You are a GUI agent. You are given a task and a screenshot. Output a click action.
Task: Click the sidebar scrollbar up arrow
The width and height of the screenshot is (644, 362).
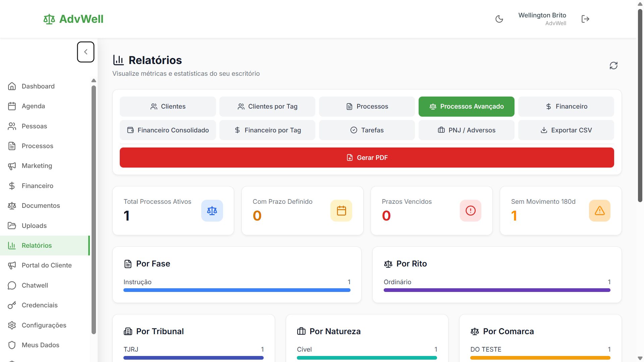point(94,80)
